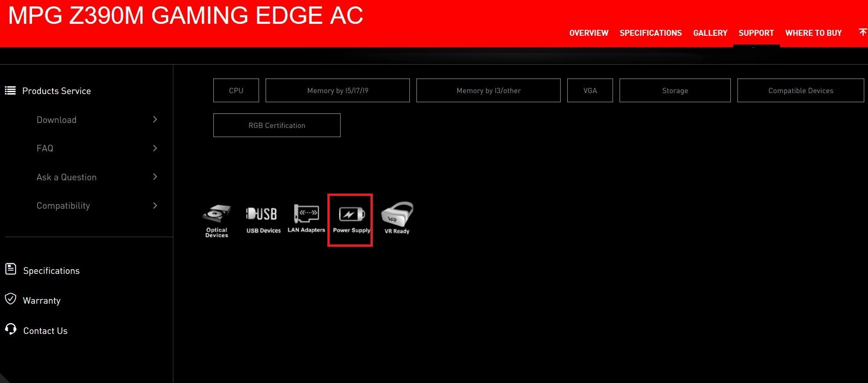Go to Where To Buy tab
Screen dimensions: 868x383
pyautogui.click(x=813, y=33)
